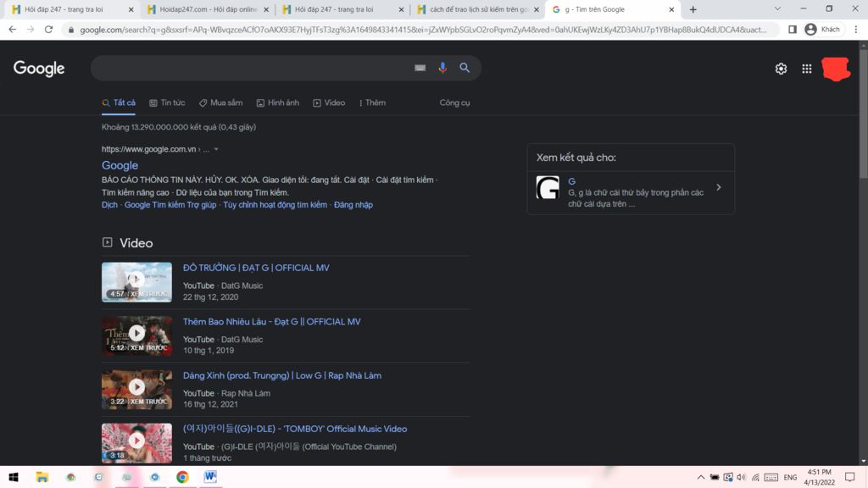Open the G letter knowledge card arrow
Image resolution: width=868 pixels, height=488 pixels.
(719, 187)
